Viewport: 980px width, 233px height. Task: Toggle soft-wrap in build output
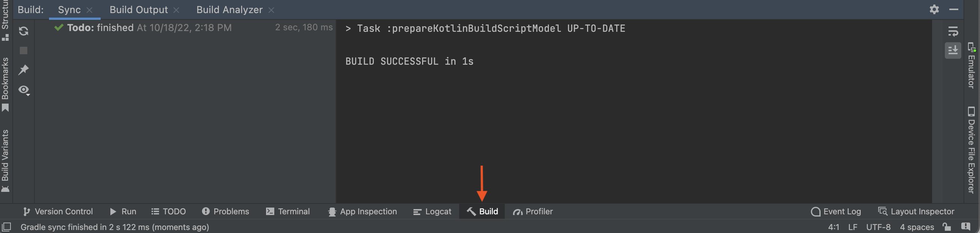953,31
